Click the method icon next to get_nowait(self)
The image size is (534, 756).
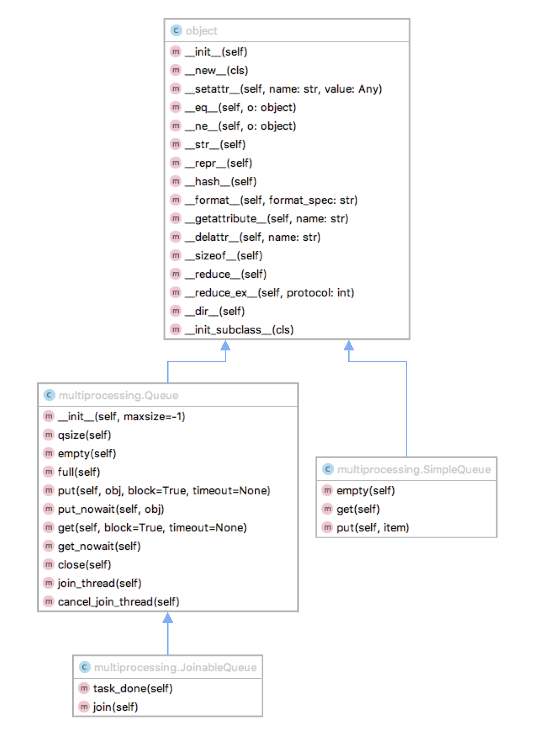pos(49,546)
